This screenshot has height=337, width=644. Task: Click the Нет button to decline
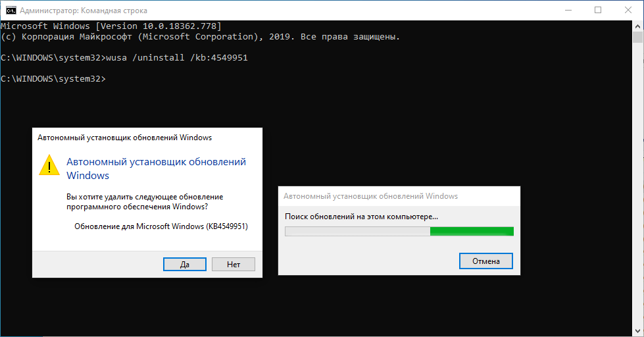click(234, 264)
